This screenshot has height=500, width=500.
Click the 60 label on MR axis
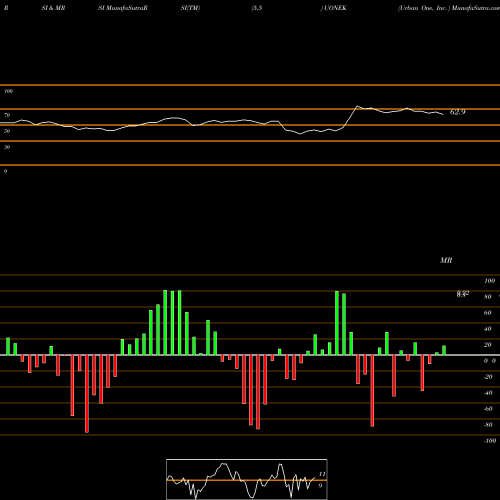pos(488,313)
